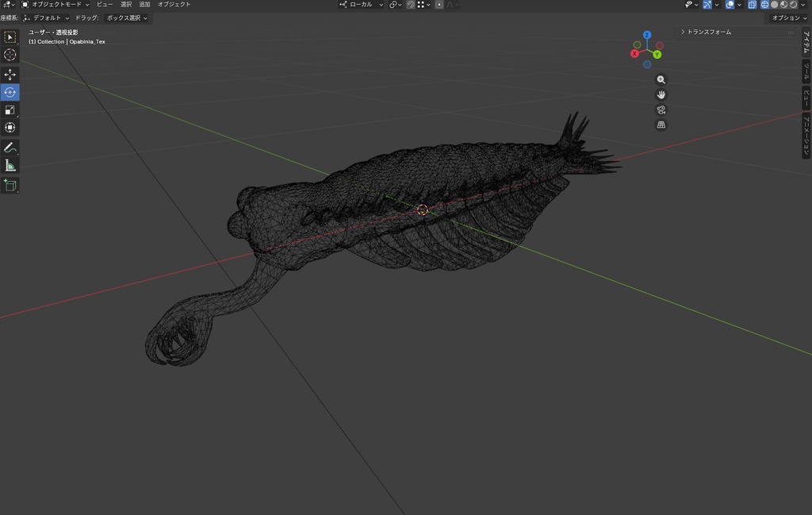Screen dimensions: 812x515
Task: Open the デフォルト orientation dropdown
Action: click(x=46, y=17)
